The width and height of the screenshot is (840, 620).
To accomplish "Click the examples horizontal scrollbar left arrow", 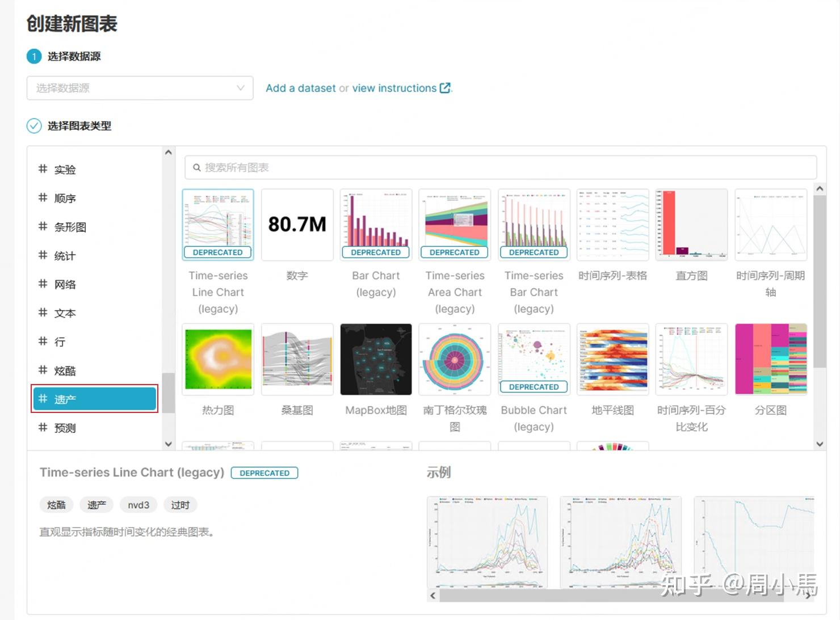I will point(433,596).
